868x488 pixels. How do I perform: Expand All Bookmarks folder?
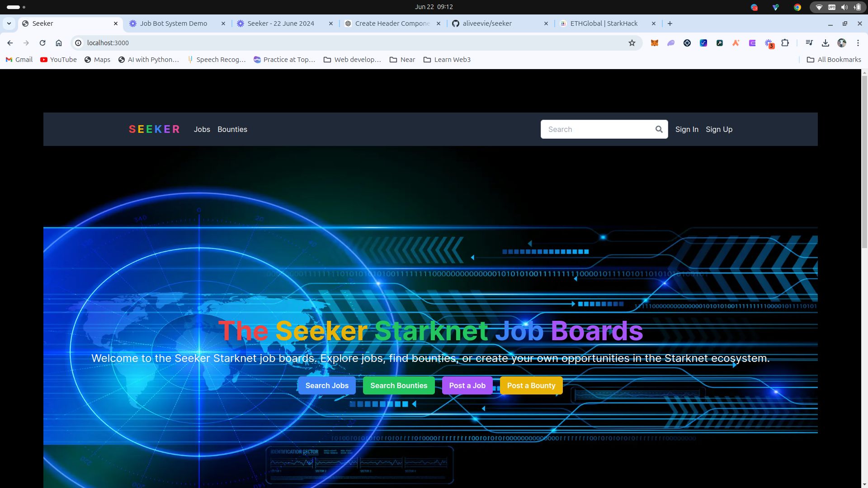(834, 60)
